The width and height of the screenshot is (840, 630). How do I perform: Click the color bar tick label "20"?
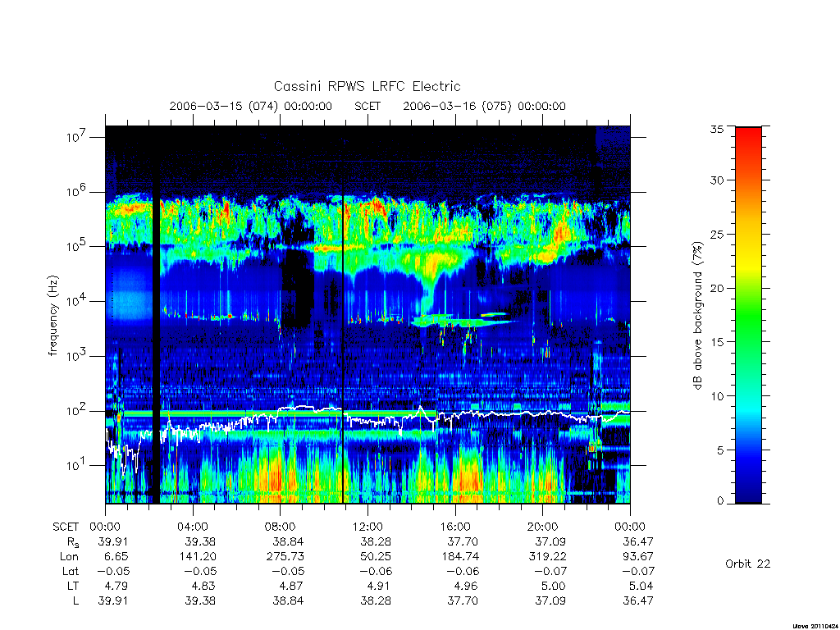coord(716,288)
